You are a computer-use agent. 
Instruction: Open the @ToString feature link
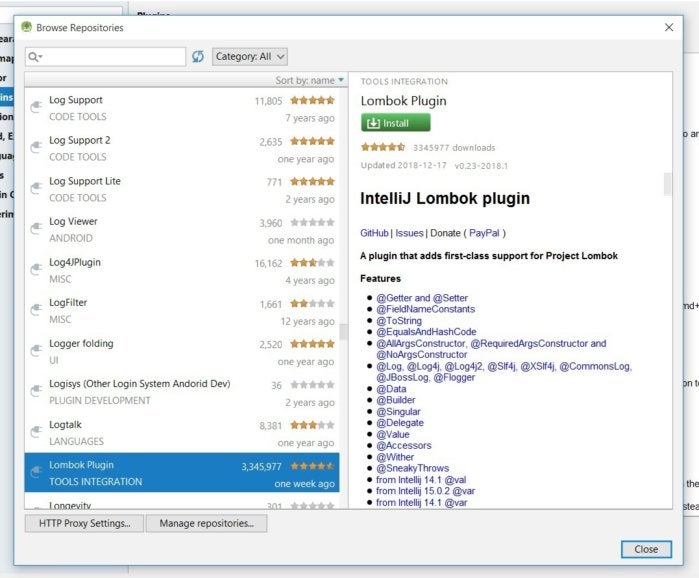[x=399, y=320]
